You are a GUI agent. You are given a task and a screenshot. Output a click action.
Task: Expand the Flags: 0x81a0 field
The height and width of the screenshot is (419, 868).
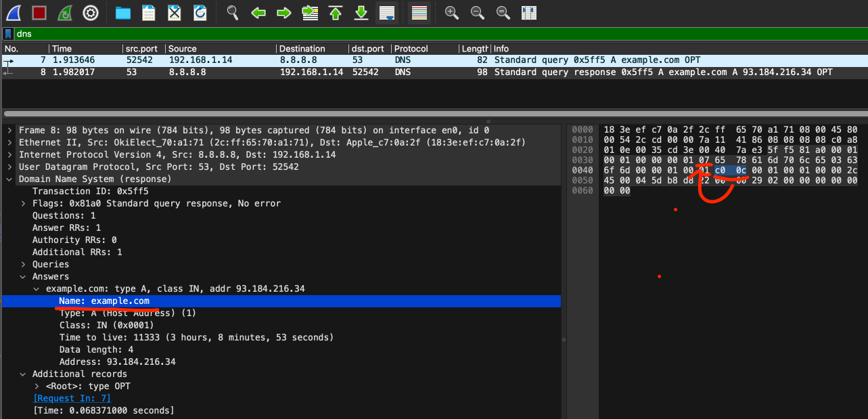[24, 203]
